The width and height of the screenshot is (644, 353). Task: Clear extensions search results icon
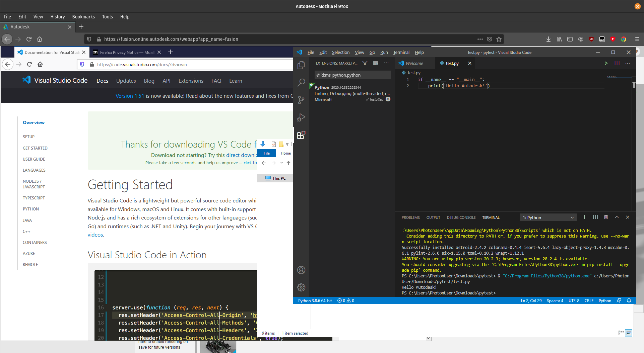[x=376, y=63]
